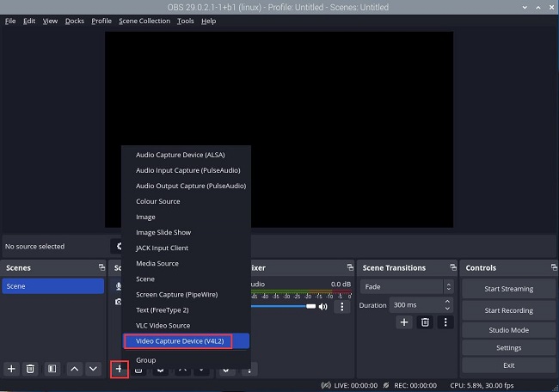Image resolution: width=559 pixels, height=392 pixels.
Task: Click the LIVE: 00:00:00 timer text
Action: pyautogui.click(x=355, y=385)
